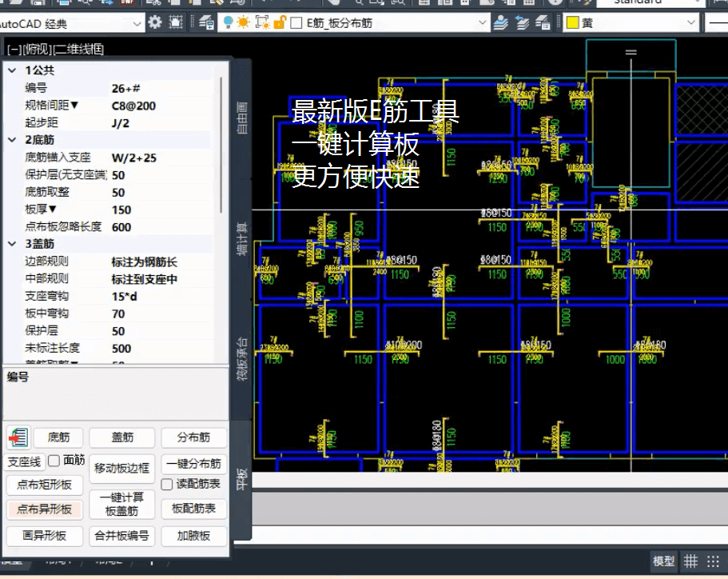Switch to the 墙计算 side tab
This screenshot has width=728, height=579.
pyautogui.click(x=242, y=238)
